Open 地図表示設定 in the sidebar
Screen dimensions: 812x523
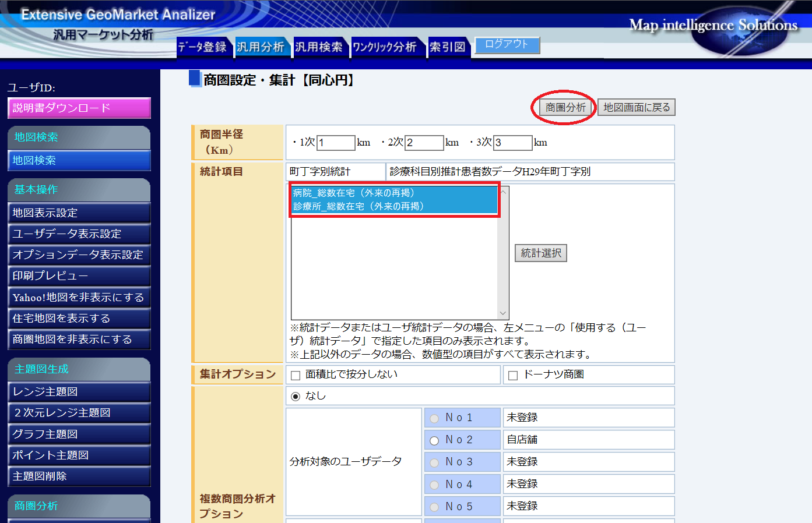[79, 213]
